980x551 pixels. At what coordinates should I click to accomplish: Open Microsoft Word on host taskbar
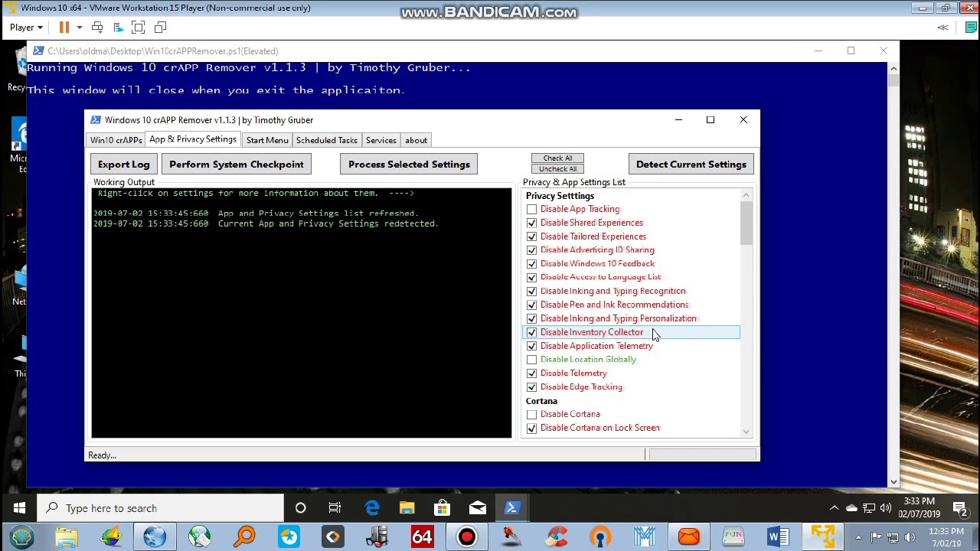coord(778,537)
